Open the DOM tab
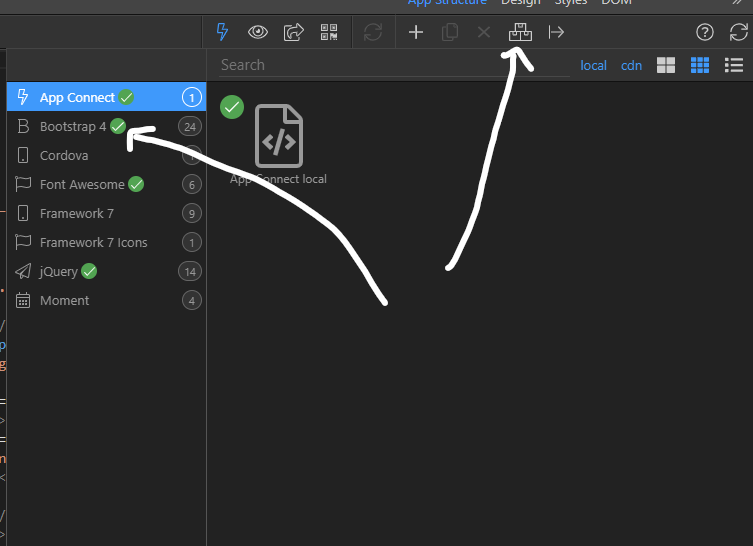Screen dimensions: 753x546 (x=616, y=2)
